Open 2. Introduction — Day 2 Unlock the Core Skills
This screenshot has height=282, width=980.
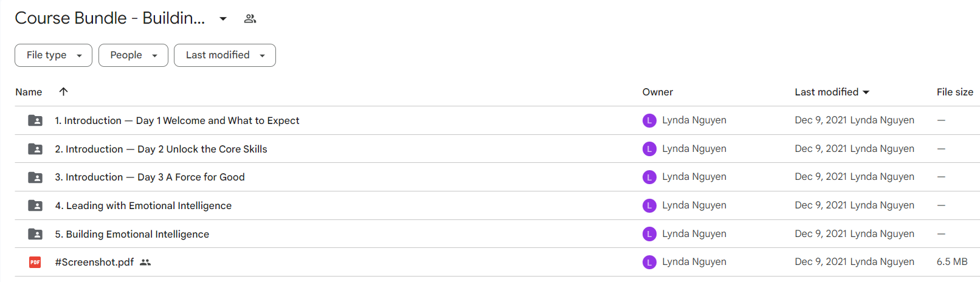pos(161,149)
